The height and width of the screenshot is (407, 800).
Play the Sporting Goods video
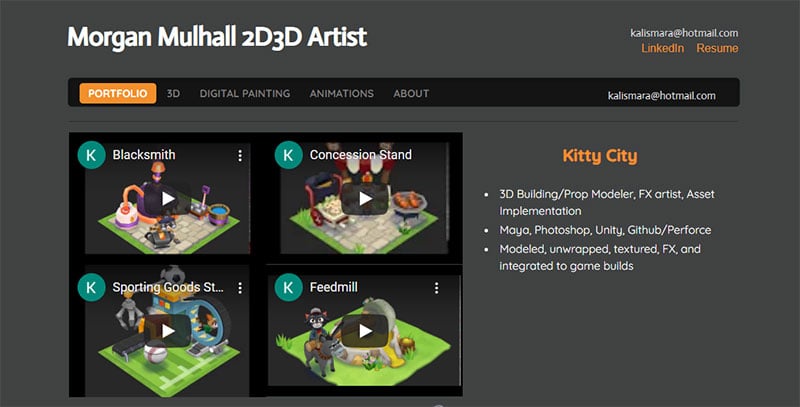pyautogui.click(x=168, y=331)
